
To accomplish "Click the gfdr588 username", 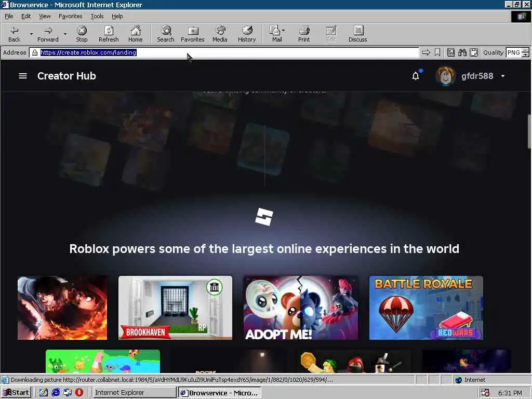I will pyautogui.click(x=477, y=76).
